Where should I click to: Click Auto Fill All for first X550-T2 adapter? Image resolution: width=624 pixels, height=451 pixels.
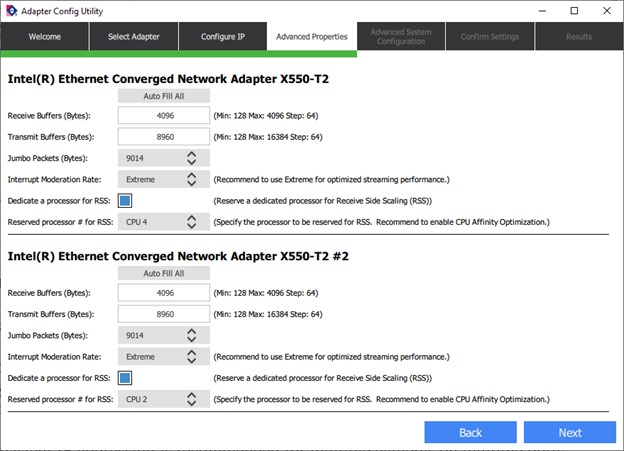pos(164,96)
